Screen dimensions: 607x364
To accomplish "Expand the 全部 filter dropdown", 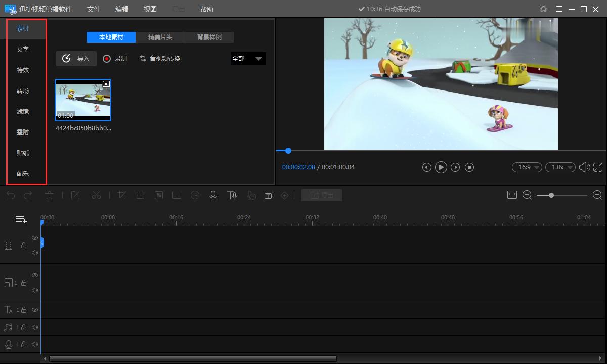I will 248,59.
